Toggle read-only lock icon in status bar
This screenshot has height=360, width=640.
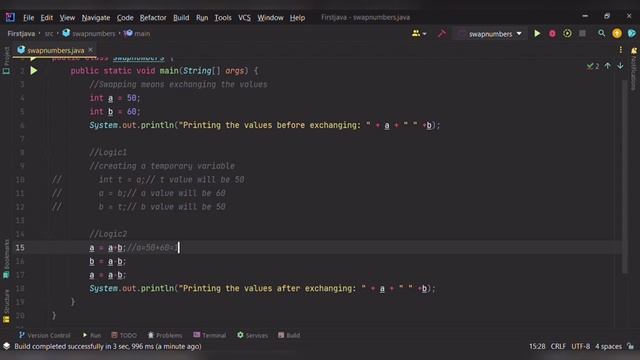[631, 346]
